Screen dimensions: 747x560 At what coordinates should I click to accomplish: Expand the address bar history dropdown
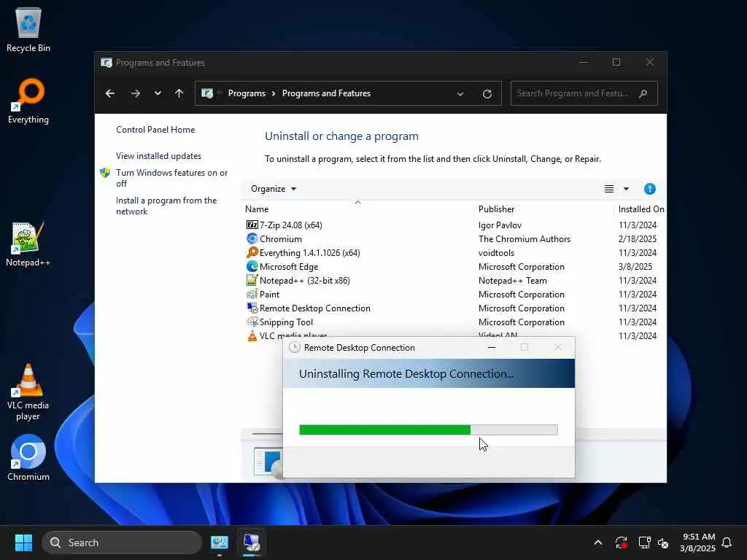[x=460, y=94]
